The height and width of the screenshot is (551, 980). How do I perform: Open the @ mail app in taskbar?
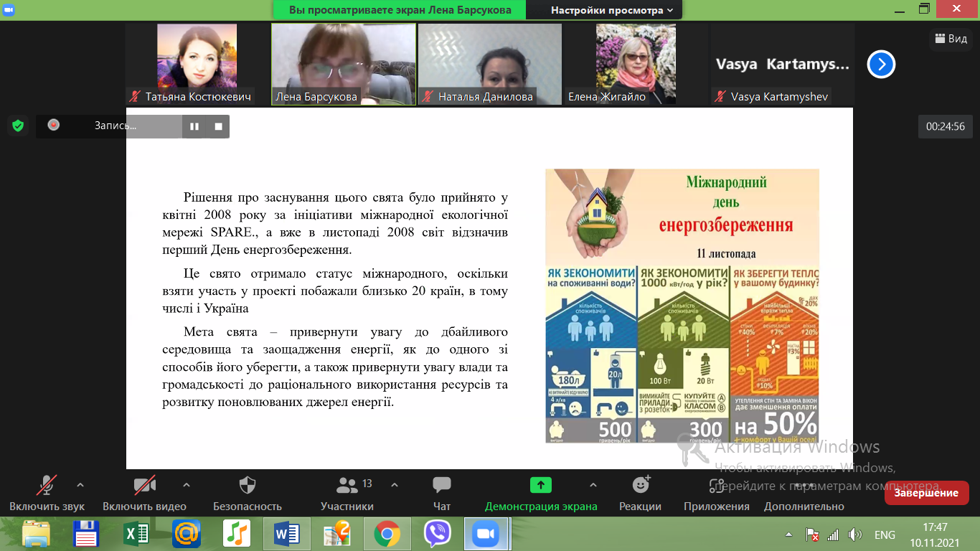pos(187,534)
